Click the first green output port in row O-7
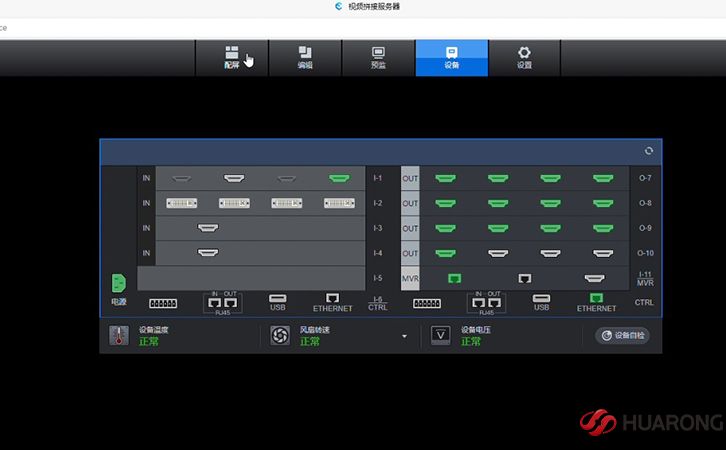 coord(445,178)
